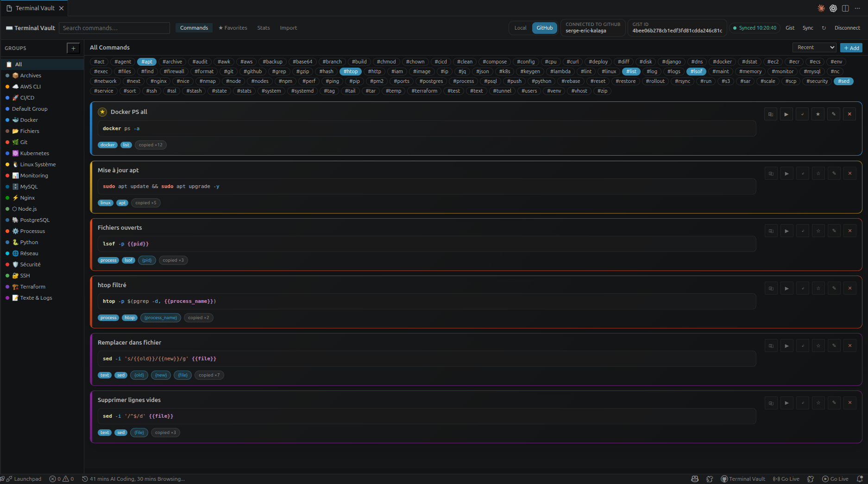This screenshot has height=484, width=868.
Task: Focus the Search commands input field
Action: (114, 28)
